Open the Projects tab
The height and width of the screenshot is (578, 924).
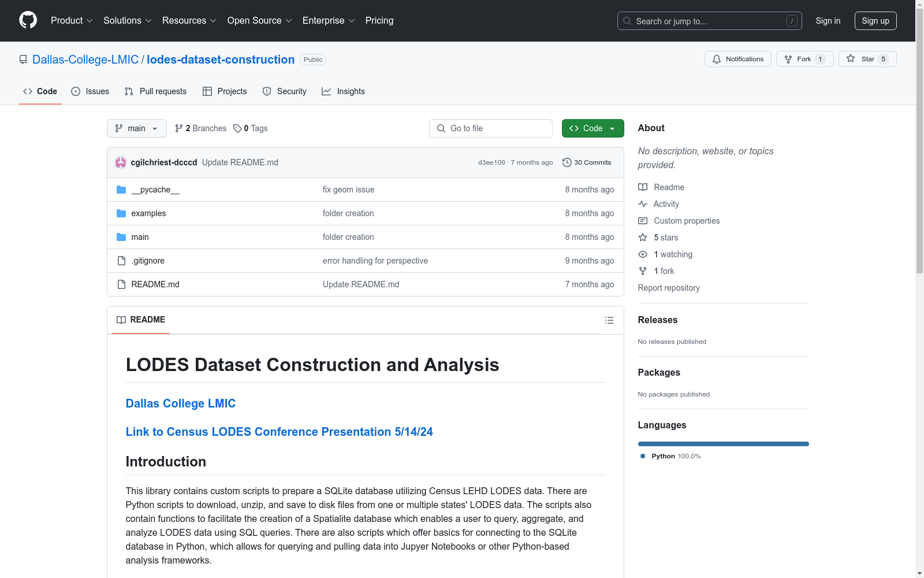225,91
